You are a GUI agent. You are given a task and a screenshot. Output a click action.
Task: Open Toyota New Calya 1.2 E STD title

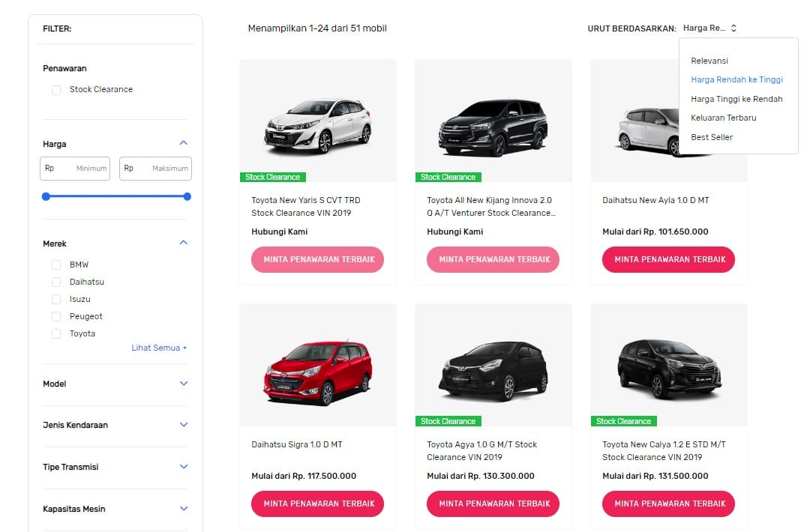[x=664, y=450]
